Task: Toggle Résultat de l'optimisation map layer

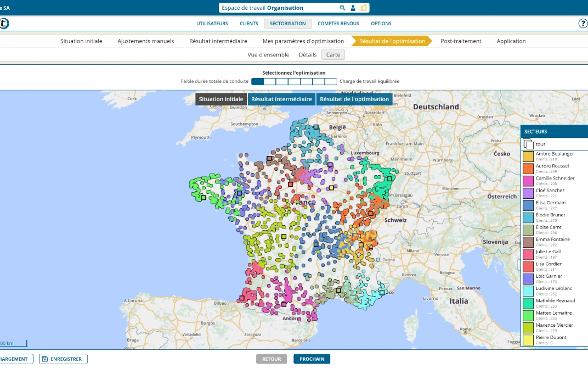Action: [x=354, y=99]
